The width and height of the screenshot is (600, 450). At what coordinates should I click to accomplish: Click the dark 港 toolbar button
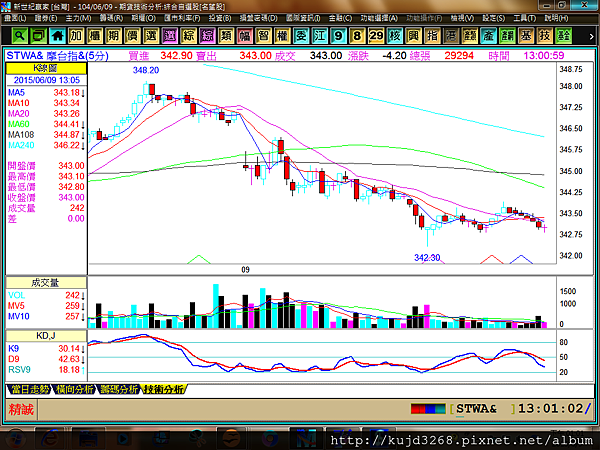tap(451, 36)
